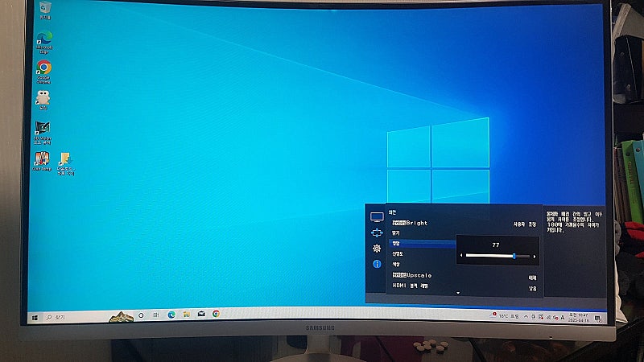Image resolution: width=644 pixels, height=362 pixels.
Task: Open the Recycle Bin desktop icon
Action: click(x=45, y=10)
